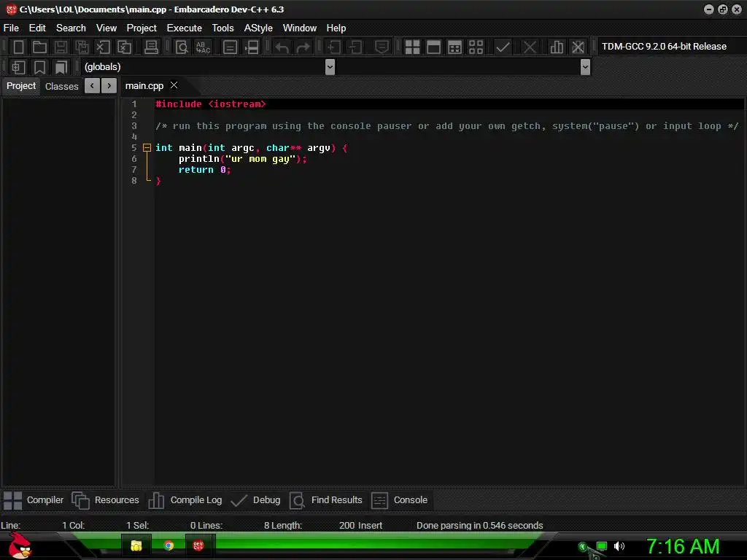Click the Close All files icon
Screen dimensions: 747x560
[x=124, y=47]
